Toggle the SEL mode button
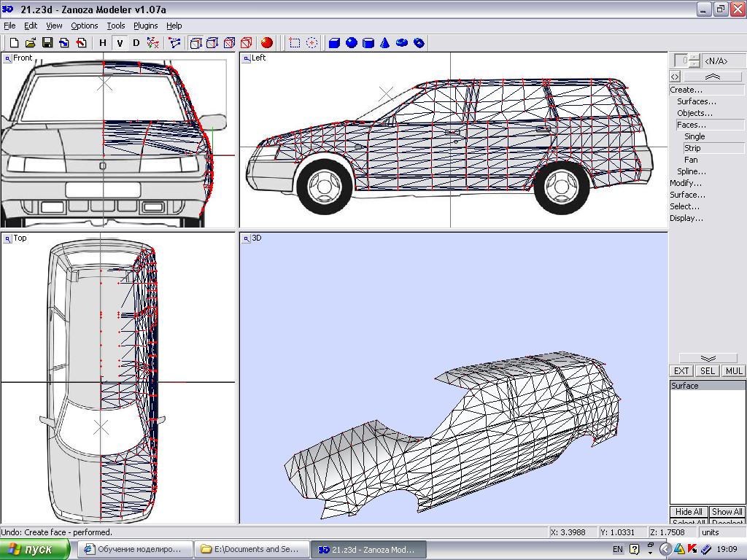Screen dimensions: 747x560 pyautogui.click(x=707, y=371)
